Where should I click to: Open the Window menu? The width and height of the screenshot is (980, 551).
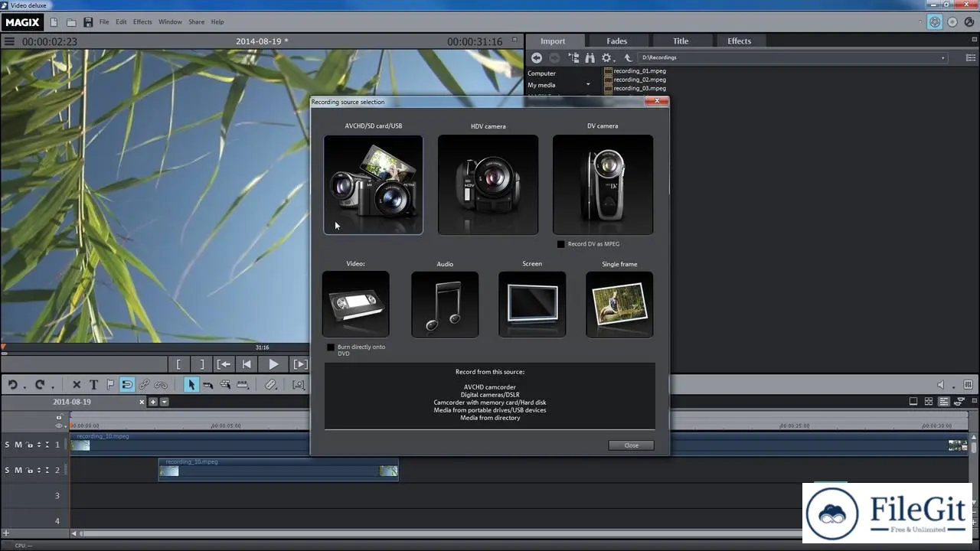(x=170, y=22)
